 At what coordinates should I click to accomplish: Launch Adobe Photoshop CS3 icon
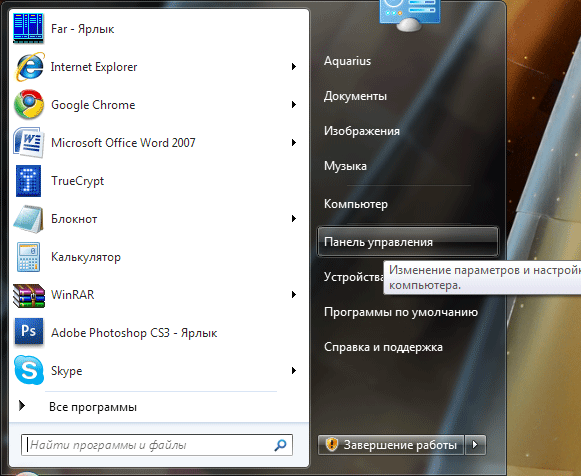point(29,332)
